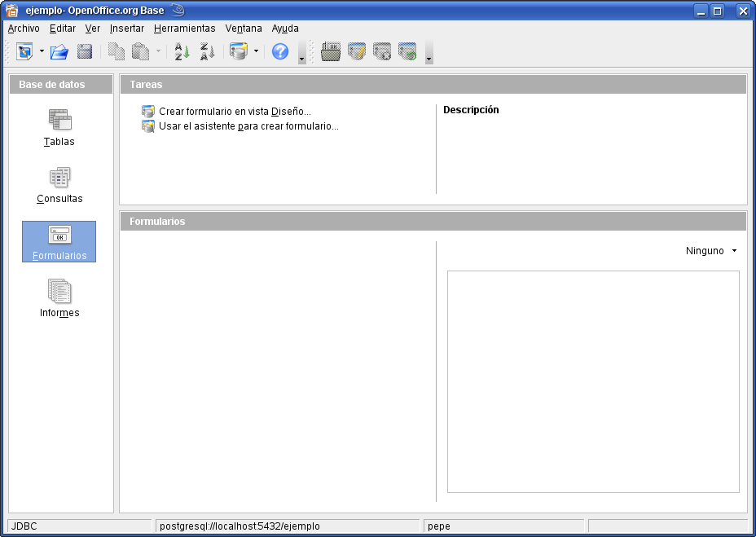
Task: Click the Open file folder icon
Action: tap(59, 51)
